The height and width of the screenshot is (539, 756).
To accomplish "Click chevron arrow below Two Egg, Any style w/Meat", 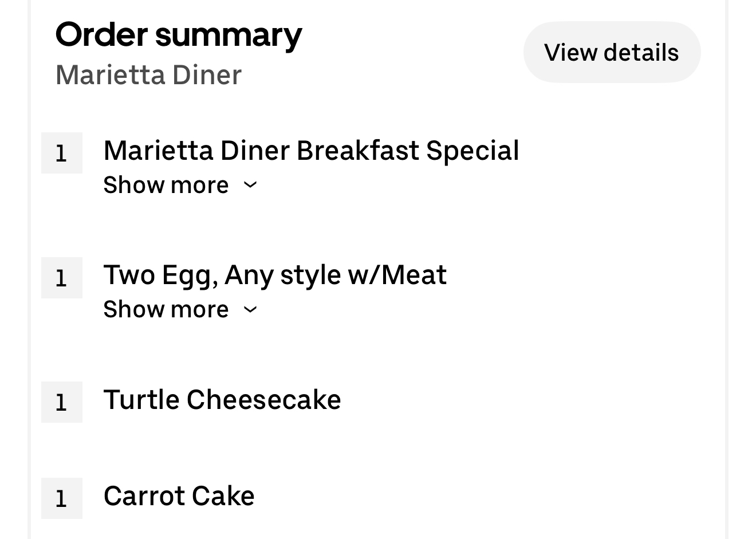I will tap(250, 309).
